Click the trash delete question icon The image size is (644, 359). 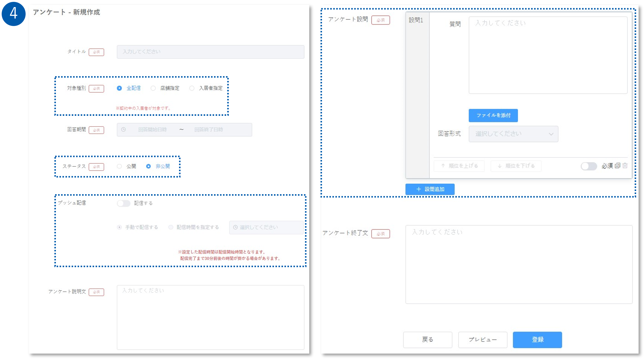pyautogui.click(x=625, y=166)
